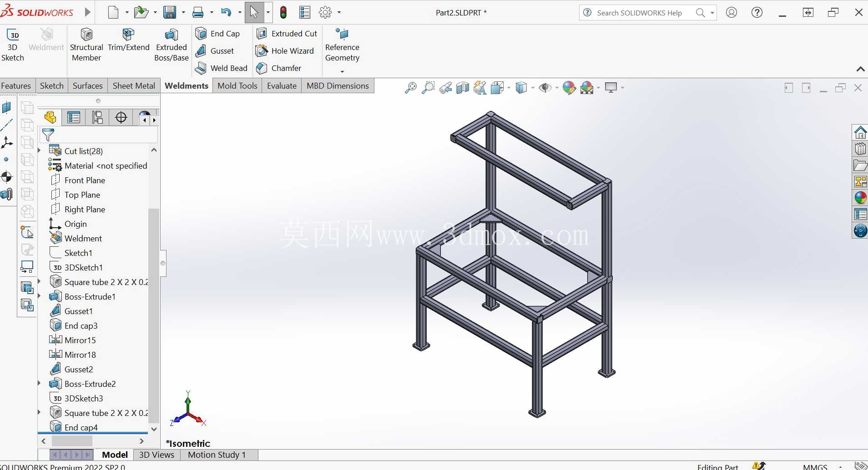Select the Trim/Extend tool
This screenshot has height=470, width=868.
point(129,40)
